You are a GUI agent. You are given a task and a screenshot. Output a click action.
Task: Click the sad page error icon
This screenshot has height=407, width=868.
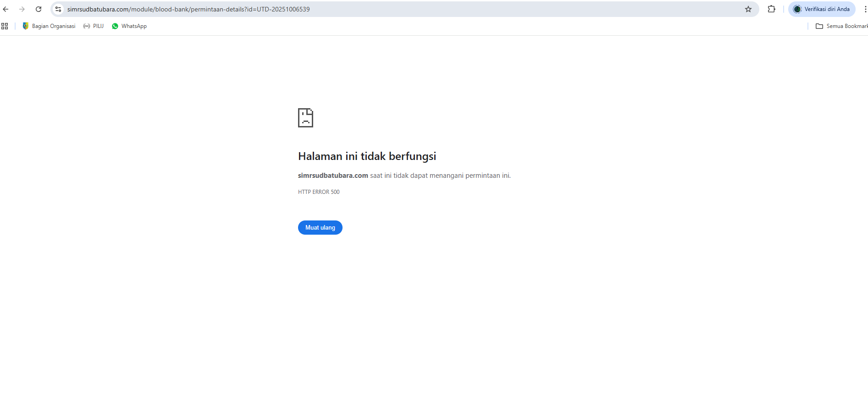[305, 118]
